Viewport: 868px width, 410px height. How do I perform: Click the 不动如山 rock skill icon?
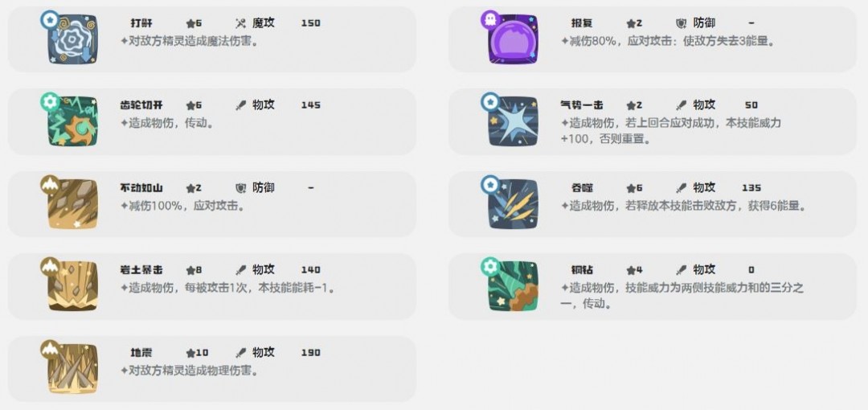tap(72, 204)
